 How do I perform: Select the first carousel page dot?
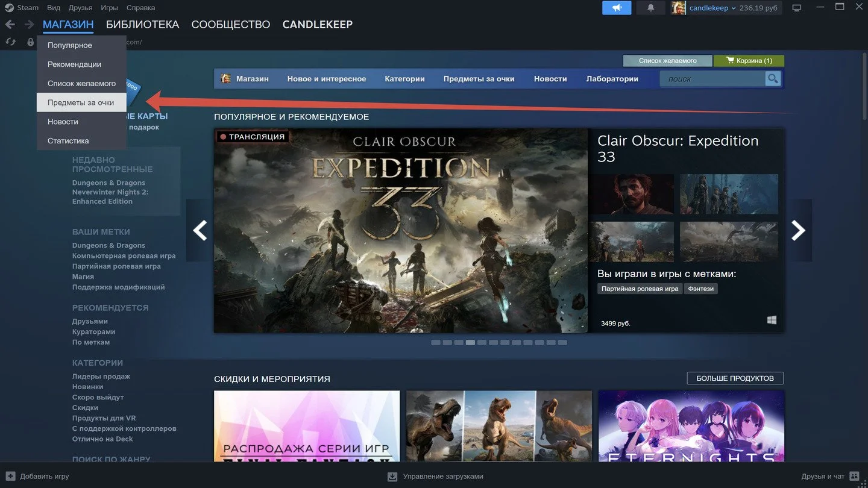tap(436, 343)
